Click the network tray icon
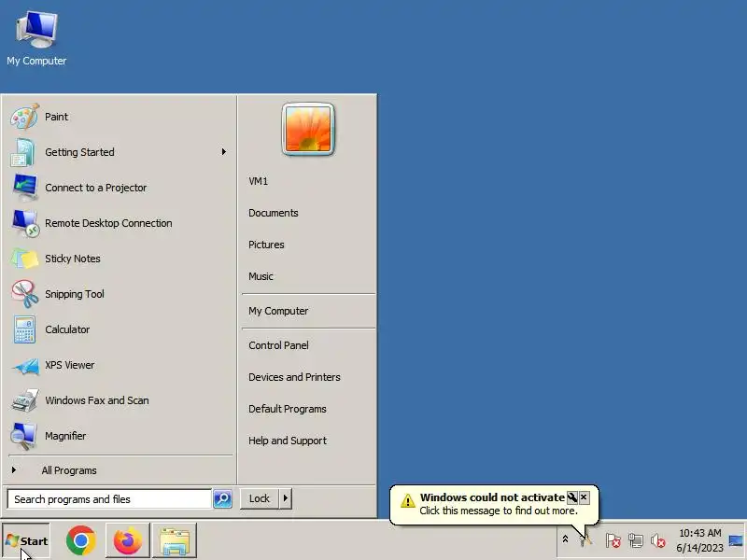Image resolution: width=747 pixels, height=560 pixels. tap(636, 540)
